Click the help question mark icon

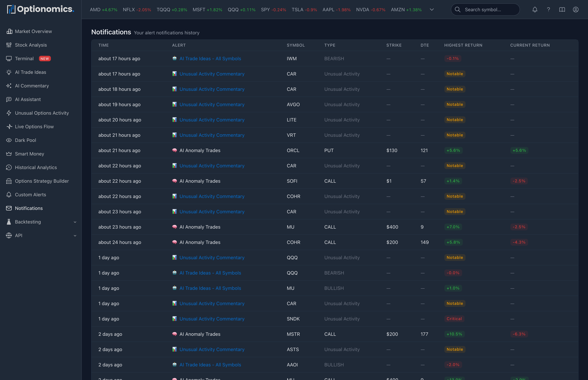click(x=548, y=10)
